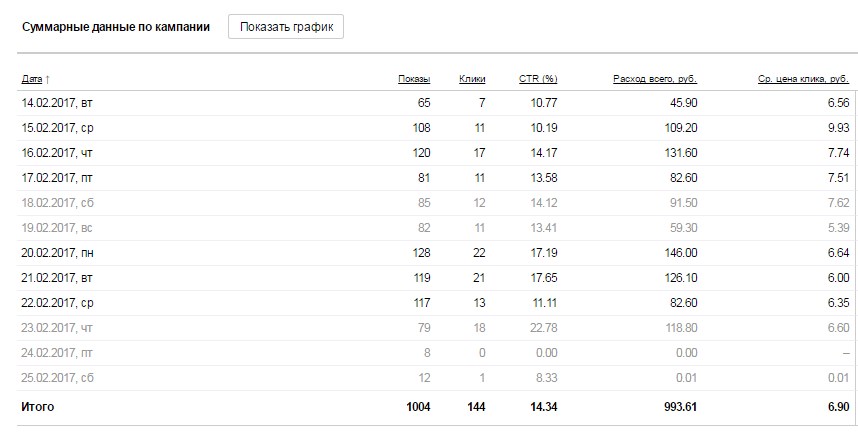Click the Итого total row label

[37, 407]
